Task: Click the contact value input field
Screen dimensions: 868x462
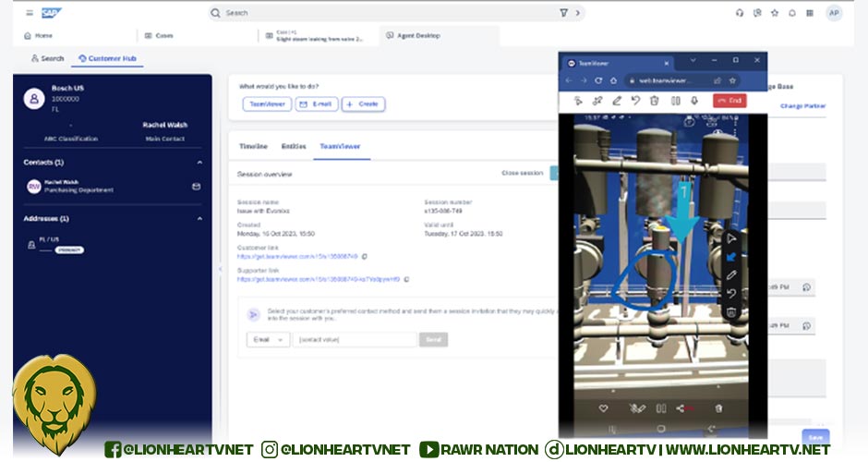Action: tap(354, 340)
